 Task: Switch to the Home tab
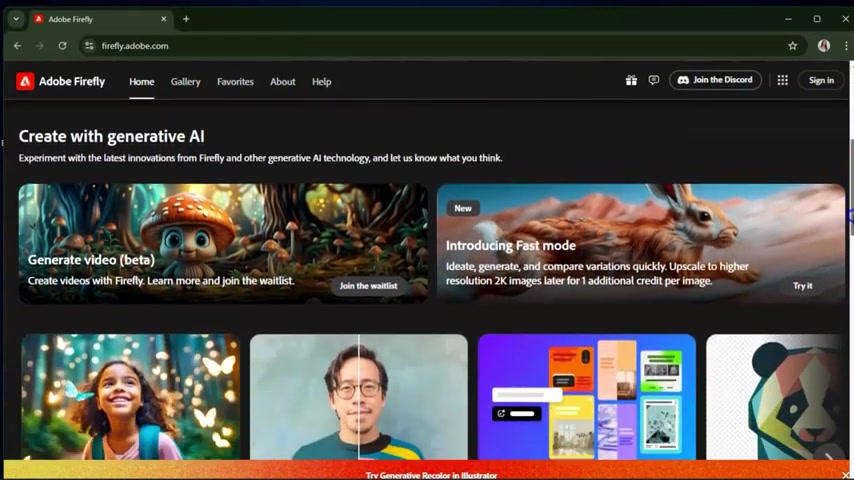pos(142,82)
